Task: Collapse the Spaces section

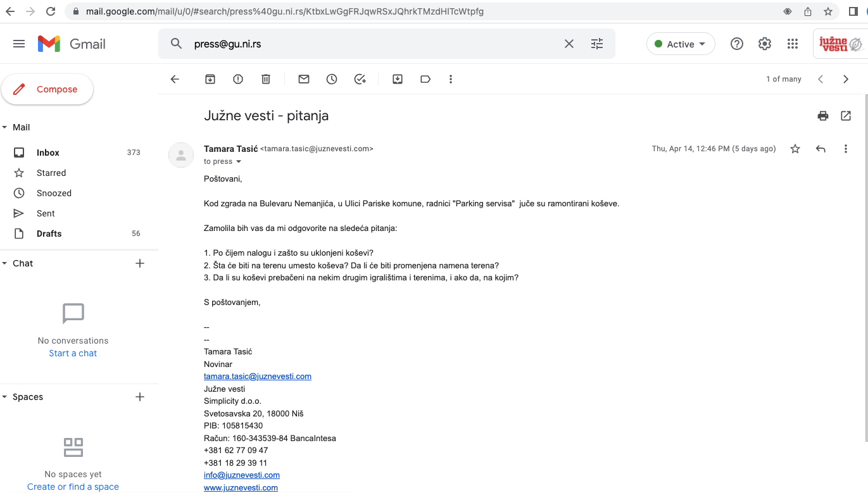Action: click(5, 397)
